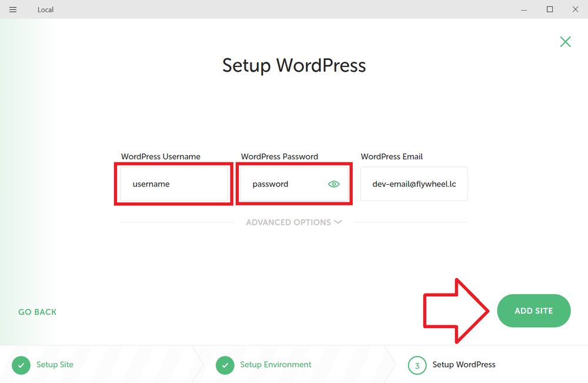The image size is (588, 383).
Task: Click the WordPress Password field
Action: [294, 184]
